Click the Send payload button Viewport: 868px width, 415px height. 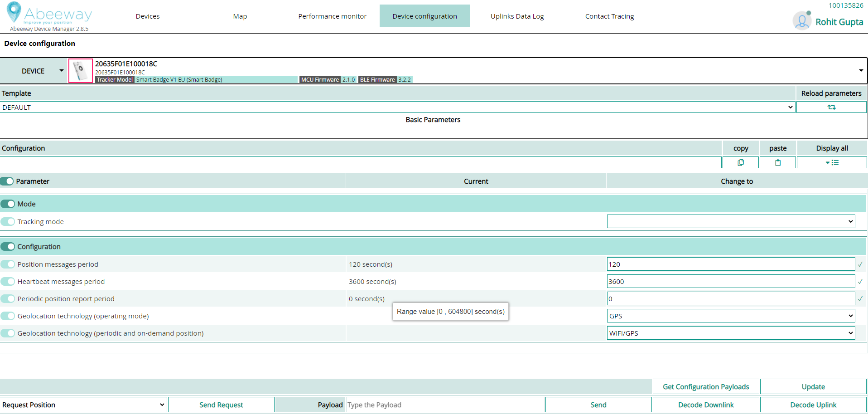(x=598, y=405)
